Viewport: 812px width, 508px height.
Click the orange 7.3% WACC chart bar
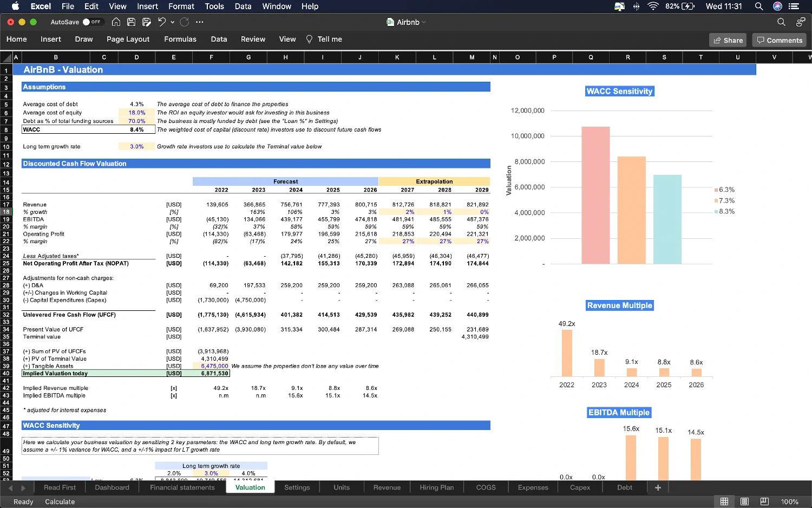tap(632, 210)
